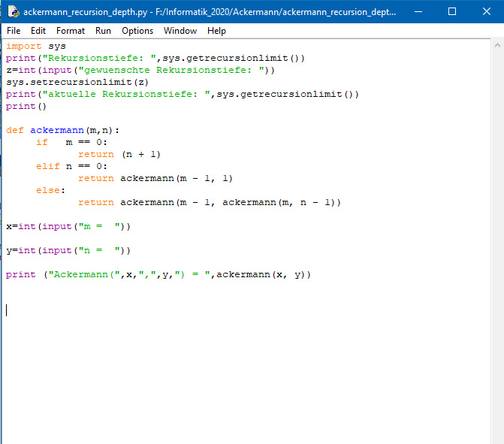Place cursor in 'return (n + 1)' line
504x444 pixels.
coord(119,154)
